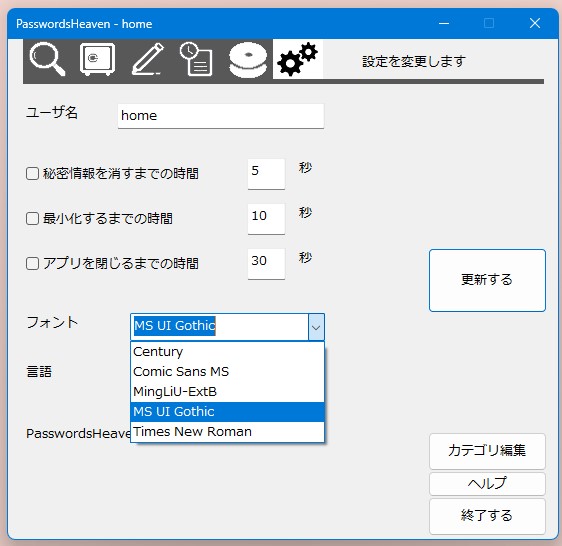Click the ヘルプ help button
Image resolution: width=562 pixels, height=546 pixels.
pos(487,484)
